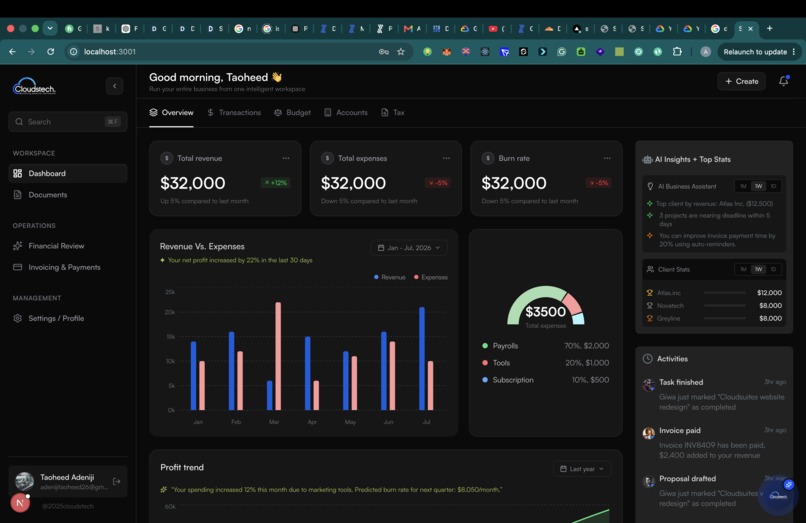Click the browser profile avatar

point(706,51)
